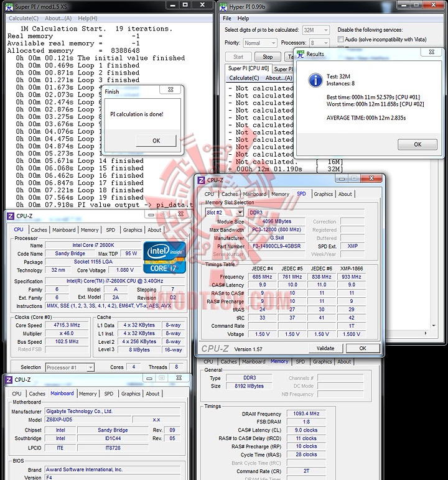Minimize the Super PI window
Viewport: 448px width, 480px height.
point(173,5)
